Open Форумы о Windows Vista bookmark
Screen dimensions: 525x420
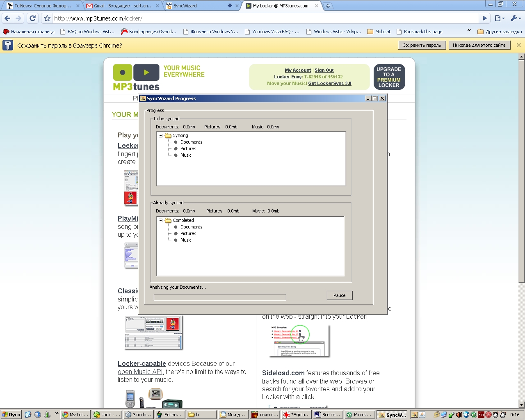(x=211, y=32)
